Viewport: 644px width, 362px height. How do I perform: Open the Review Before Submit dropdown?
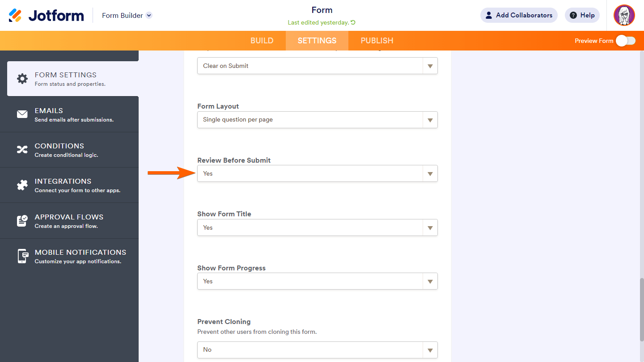tap(317, 174)
